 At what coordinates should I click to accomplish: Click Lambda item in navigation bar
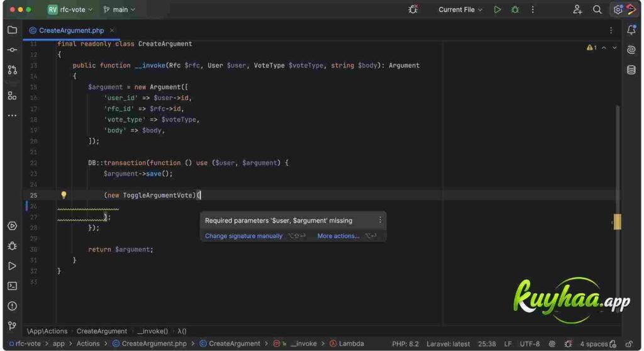click(x=347, y=343)
